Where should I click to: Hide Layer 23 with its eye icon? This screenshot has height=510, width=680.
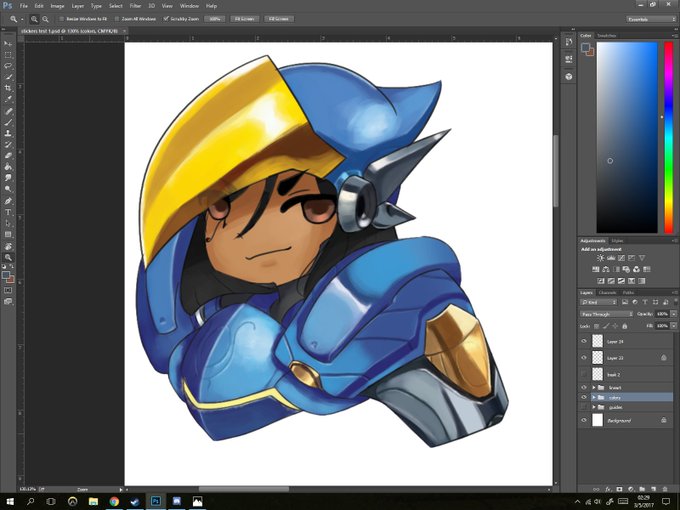584,358
